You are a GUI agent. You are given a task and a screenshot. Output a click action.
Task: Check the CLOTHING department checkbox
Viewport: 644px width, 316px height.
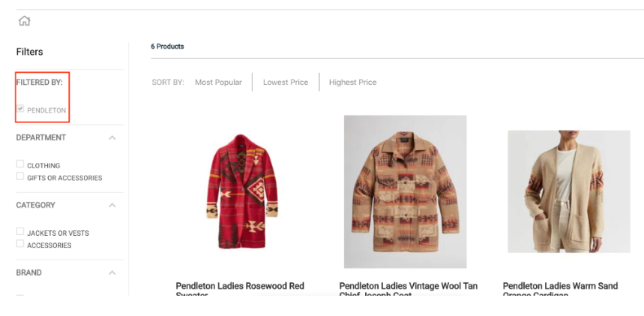[x=20, y=164]
